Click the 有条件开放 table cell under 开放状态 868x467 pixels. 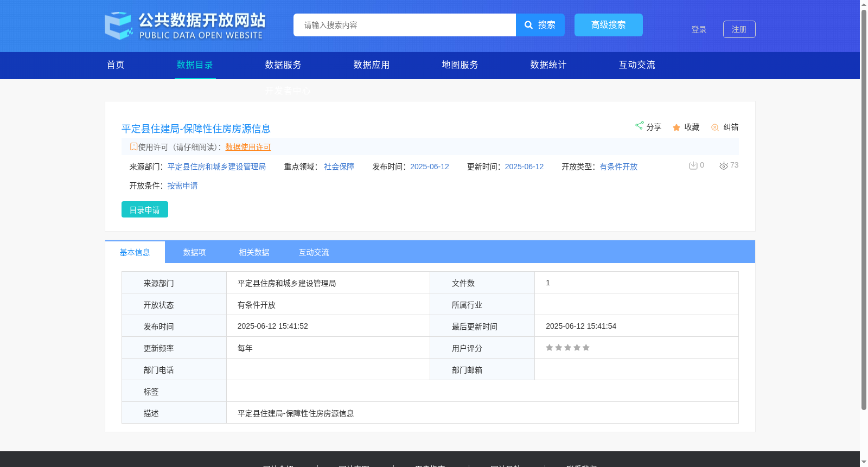[x=328, y=304]
